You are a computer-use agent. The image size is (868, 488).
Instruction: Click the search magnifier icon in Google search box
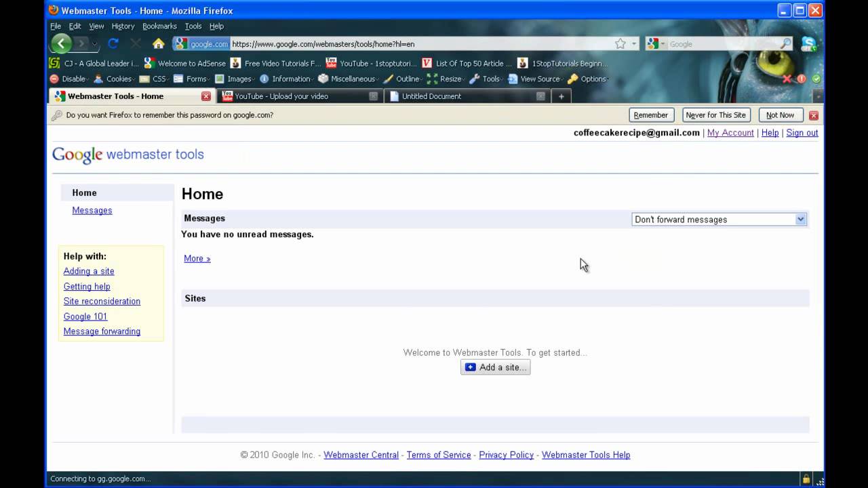(x=786, y=44)
